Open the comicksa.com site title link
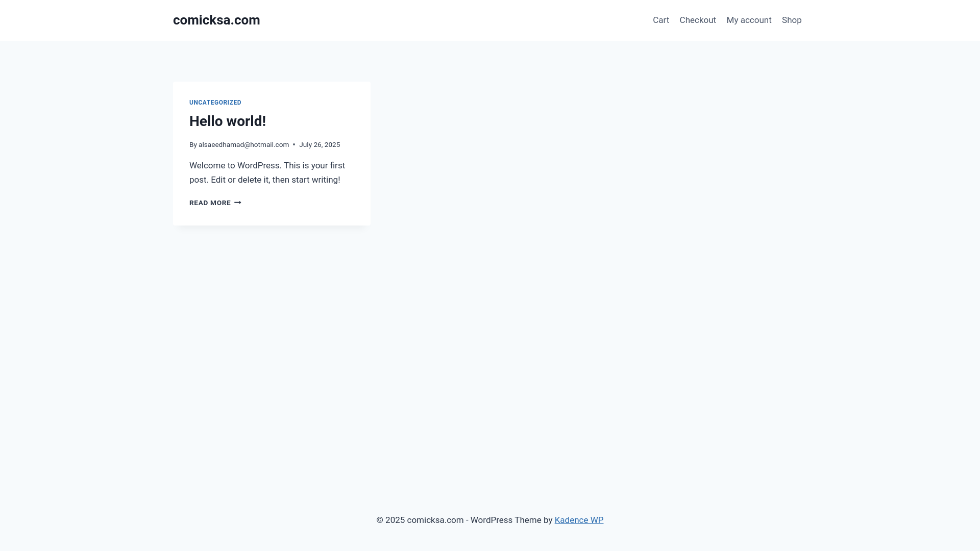Viewport: 980px width, 551px height. pyautogui.click(x=216, y=20)
